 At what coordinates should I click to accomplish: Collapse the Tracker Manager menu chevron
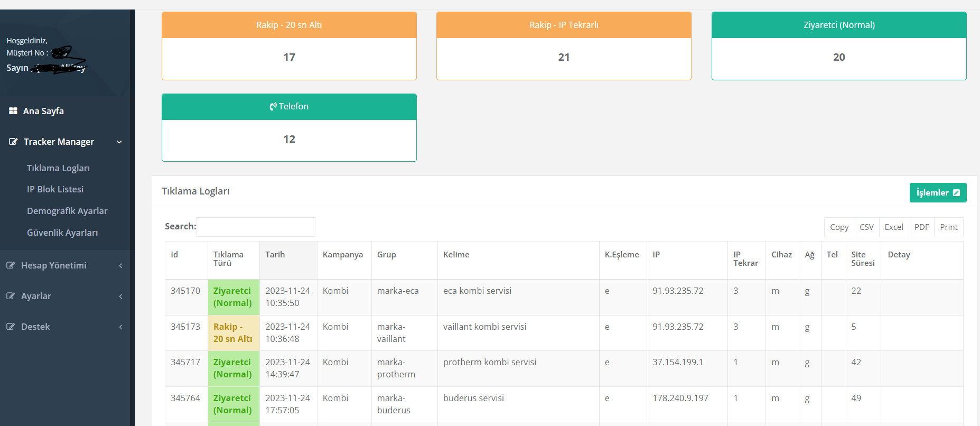point(119,142)
